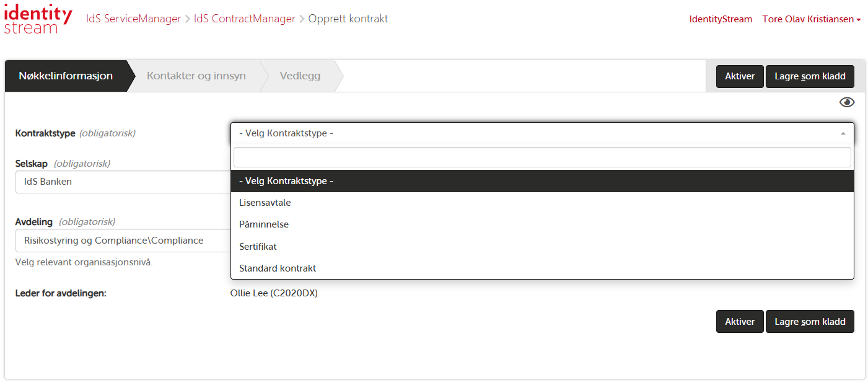
Task: Open the Tore Olav Kristiansen user menu
Action: point(812,19)
